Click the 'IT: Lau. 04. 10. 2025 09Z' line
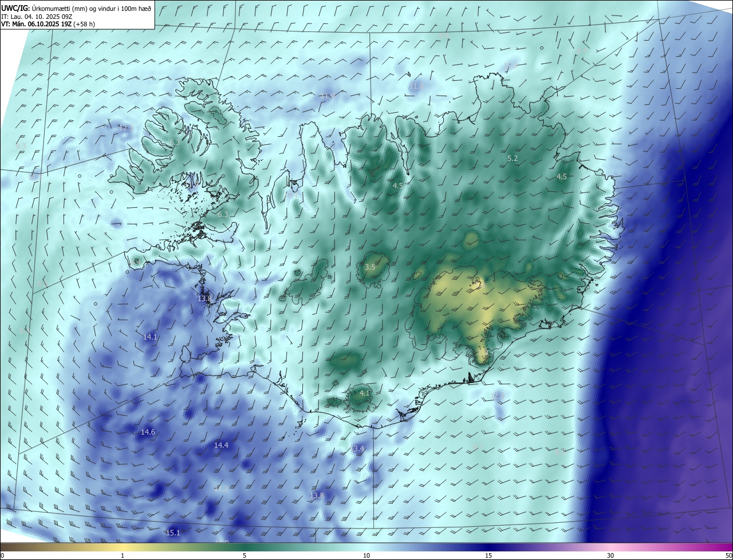The height and width of the screenshot is (560, 733). (37, 17)
